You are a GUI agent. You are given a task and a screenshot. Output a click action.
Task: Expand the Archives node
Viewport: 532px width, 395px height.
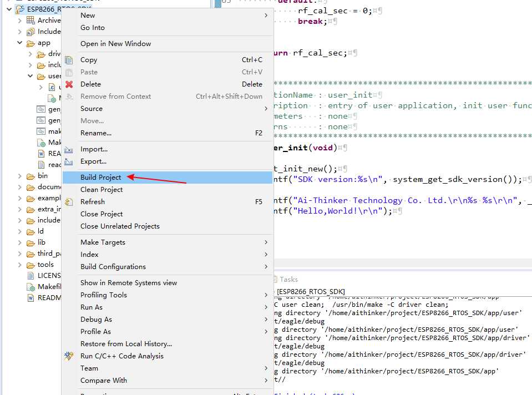pyautogui.click(x=19, y=21)
